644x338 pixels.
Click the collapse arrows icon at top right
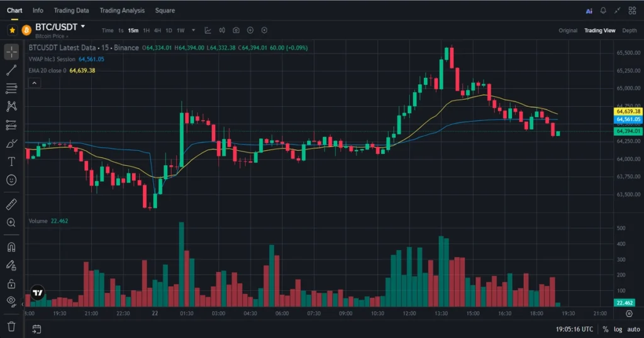pyautogui.click(x=618, y=11)
